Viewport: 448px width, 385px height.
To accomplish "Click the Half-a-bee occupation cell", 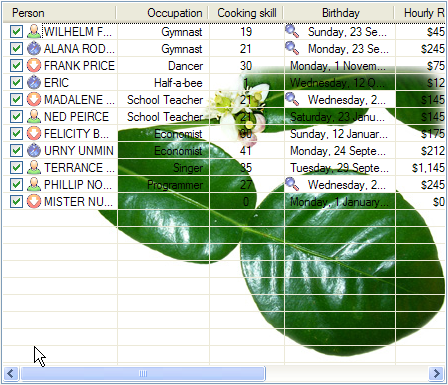I will (164, 83).
